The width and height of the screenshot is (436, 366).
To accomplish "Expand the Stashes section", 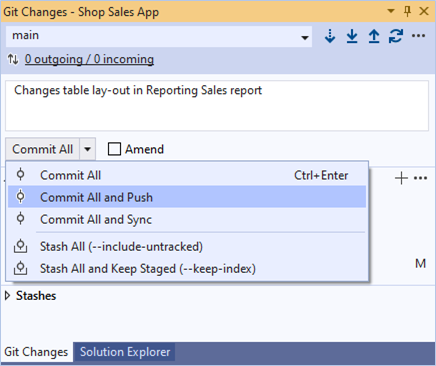I will (x=8, y=296).
